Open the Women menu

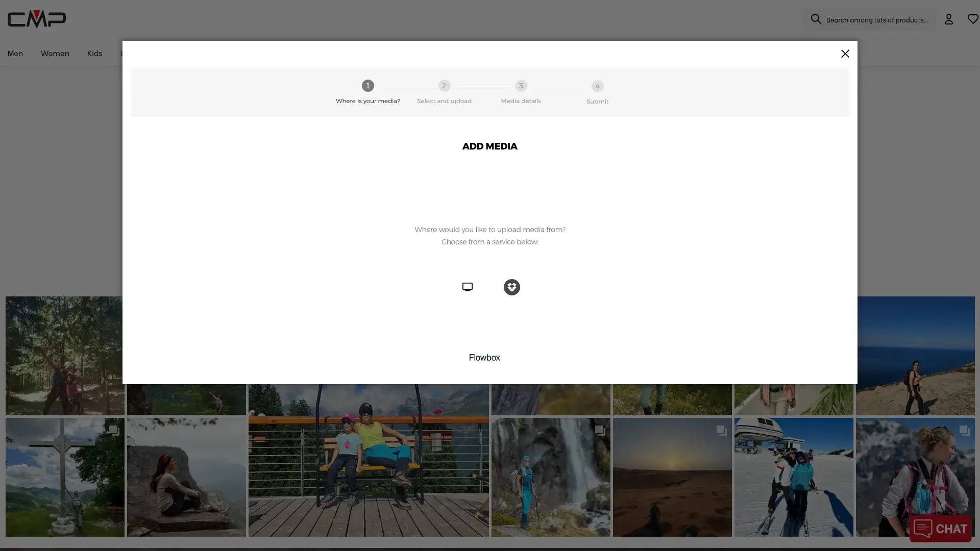coord(55,54)
